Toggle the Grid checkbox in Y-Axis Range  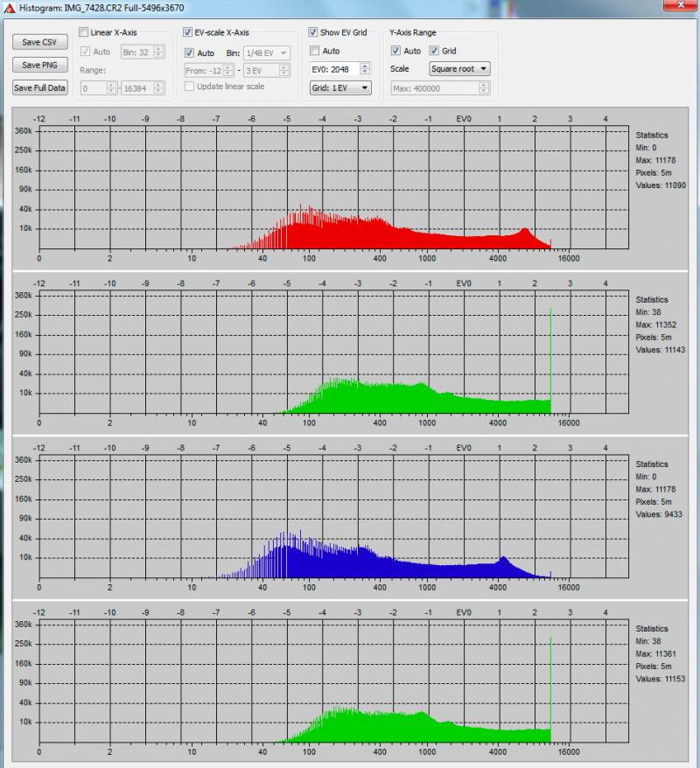tap(434, 51)
